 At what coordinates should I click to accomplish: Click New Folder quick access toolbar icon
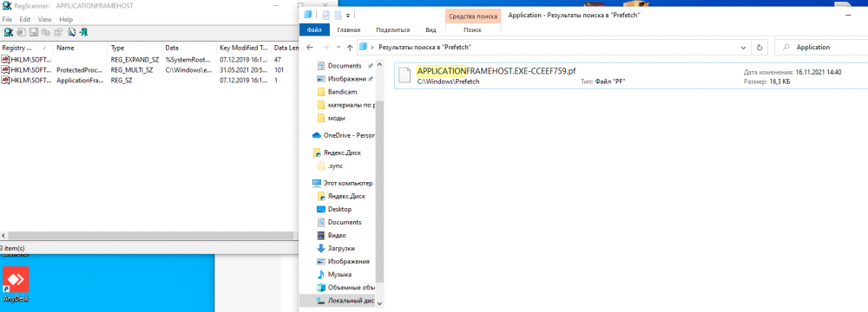coord(337,15)
